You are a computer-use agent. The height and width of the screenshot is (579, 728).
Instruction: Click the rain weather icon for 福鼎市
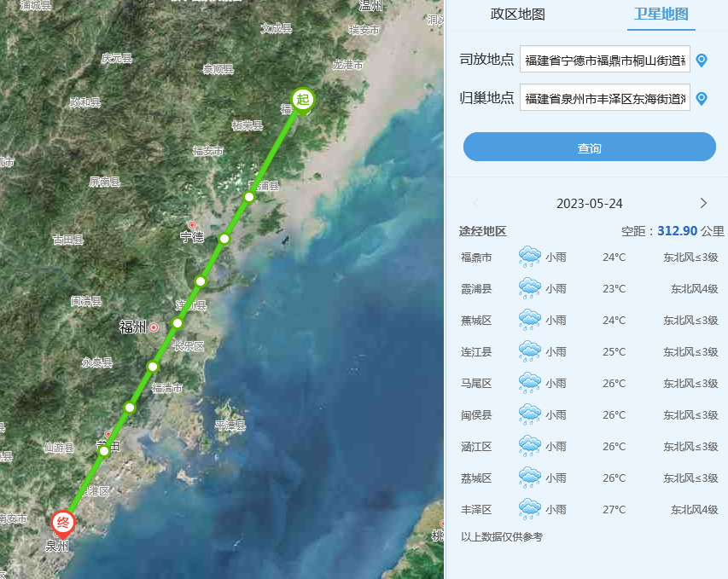(529, 257)
